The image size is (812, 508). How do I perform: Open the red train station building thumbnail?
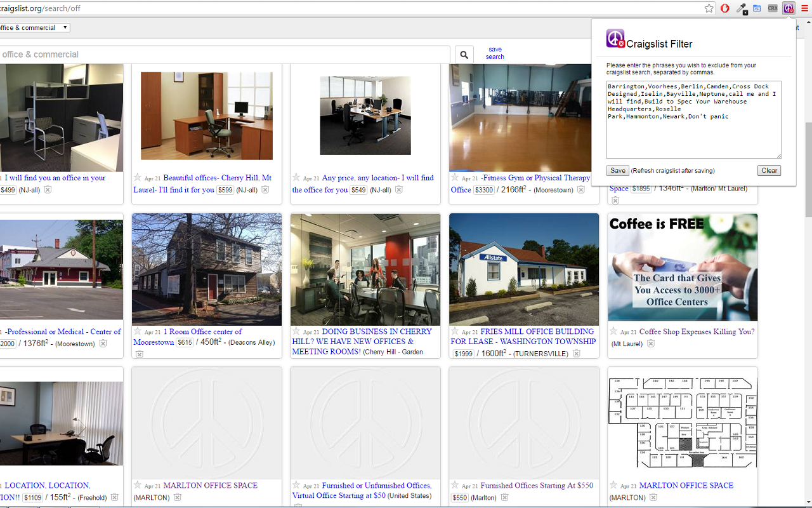coord(62,270)
